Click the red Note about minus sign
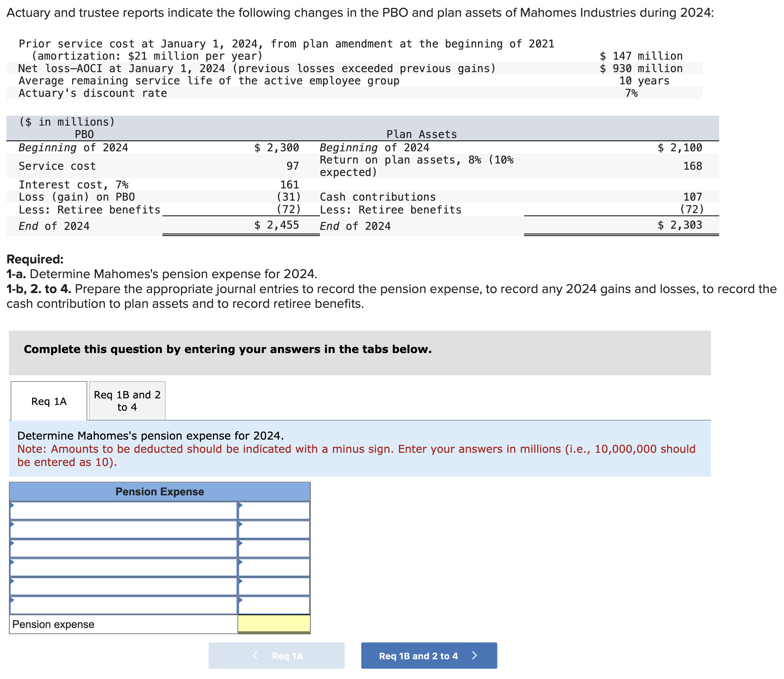This screenshot has width=784, height=679. 356,455
